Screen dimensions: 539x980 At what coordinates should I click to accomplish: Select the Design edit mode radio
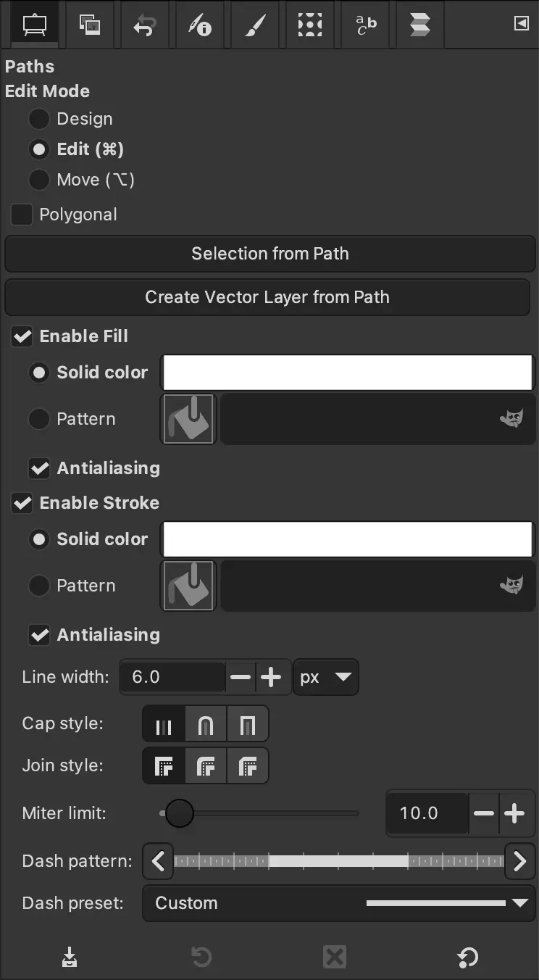[x=38, y=119]
